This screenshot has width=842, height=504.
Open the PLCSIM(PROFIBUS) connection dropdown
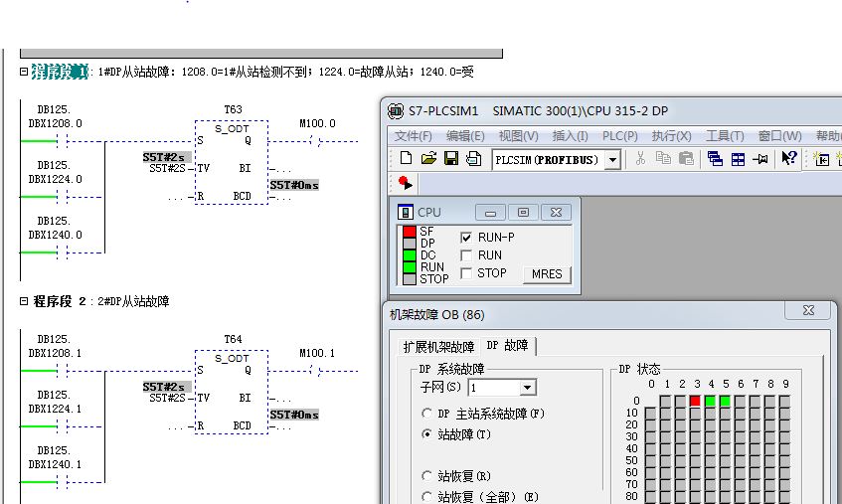pyautogui.click(x=612, y=160)
